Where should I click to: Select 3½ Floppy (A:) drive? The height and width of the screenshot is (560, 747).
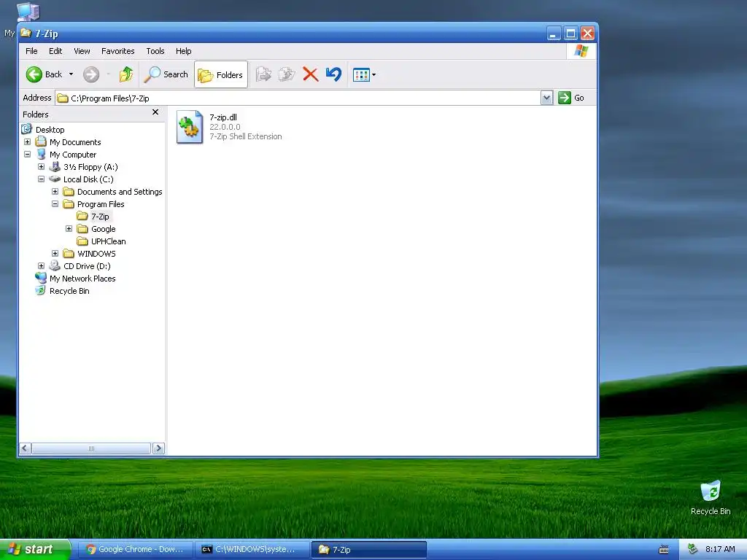[90, 167]
